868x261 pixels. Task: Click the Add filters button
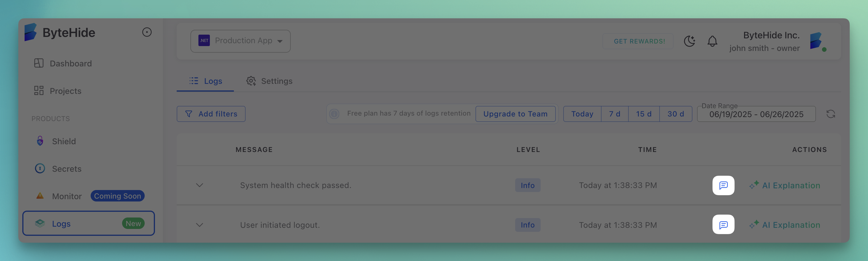211,114
